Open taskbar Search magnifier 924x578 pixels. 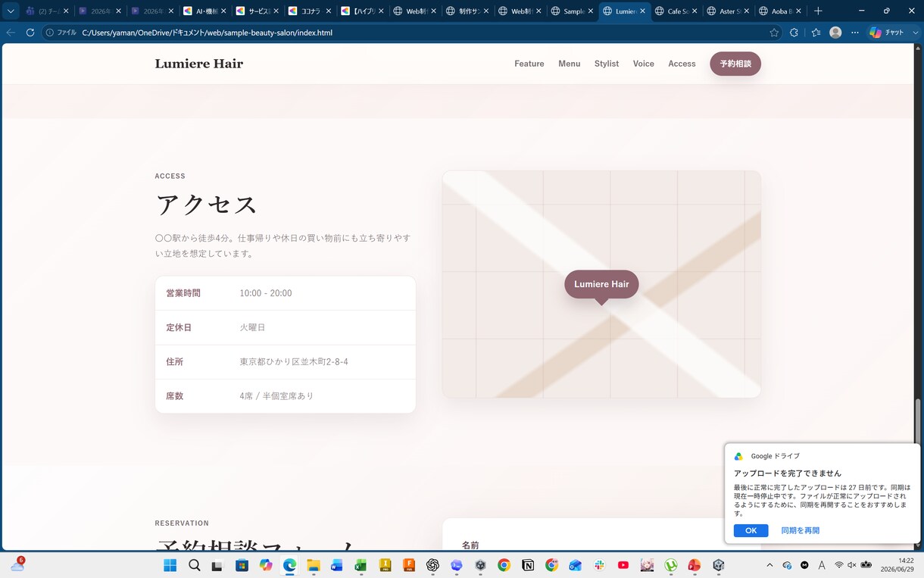194,565
